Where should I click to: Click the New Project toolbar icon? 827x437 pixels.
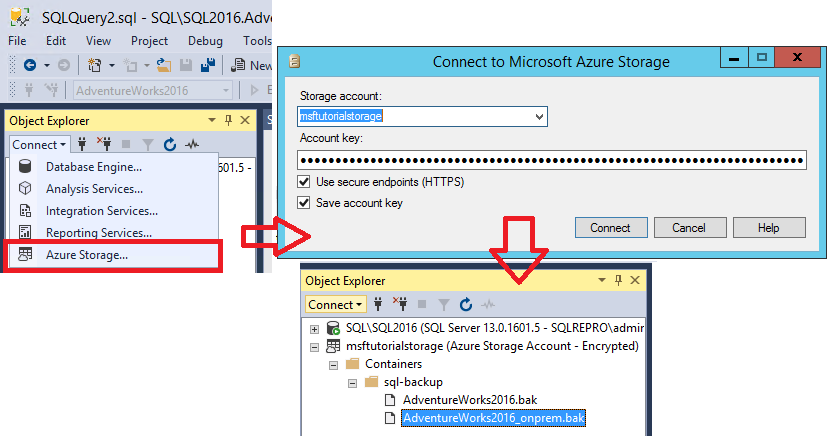[94, 65]
